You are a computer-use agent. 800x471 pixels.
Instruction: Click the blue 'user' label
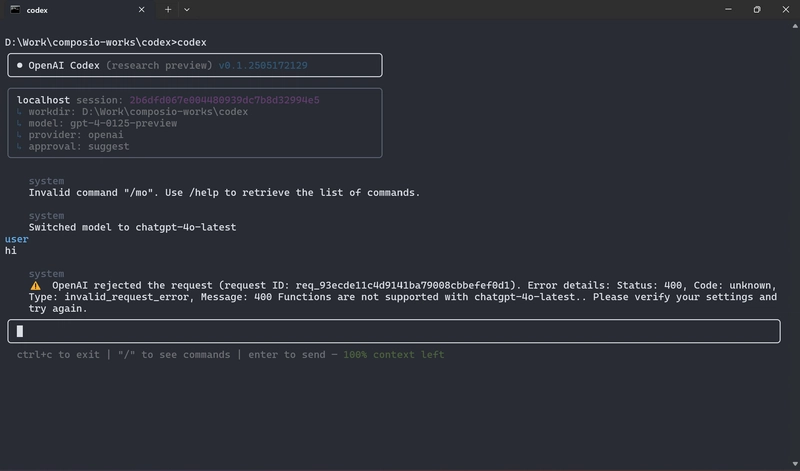16,239
